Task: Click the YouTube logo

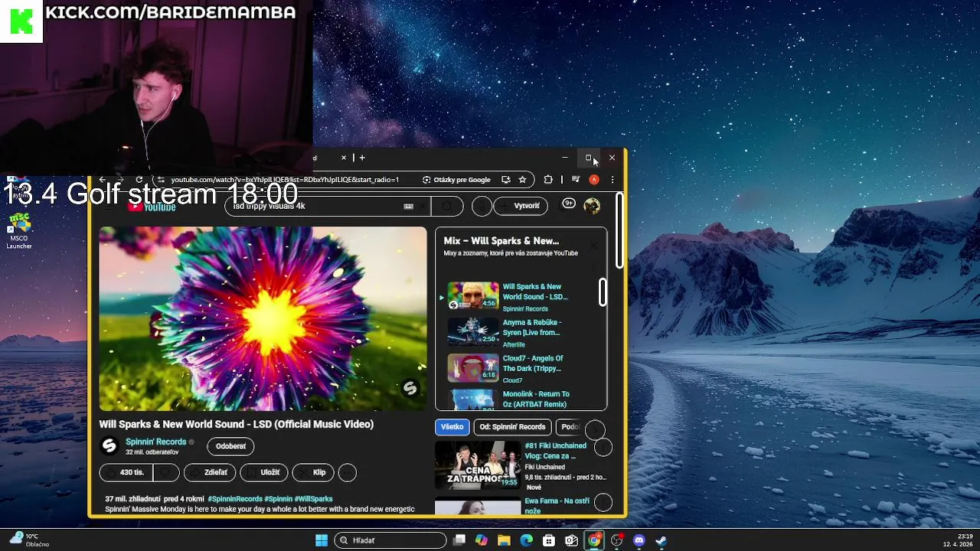Action: [x=152, y=207]
